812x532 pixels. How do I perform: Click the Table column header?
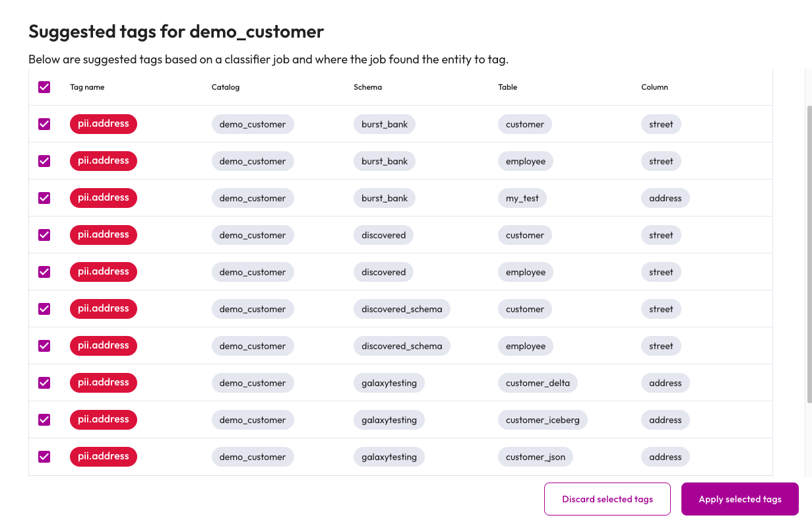pos(507,87)
